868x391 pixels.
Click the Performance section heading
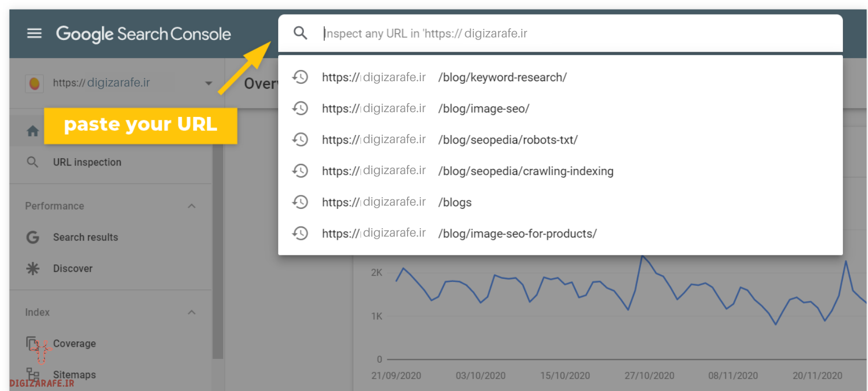coord(54,206)
